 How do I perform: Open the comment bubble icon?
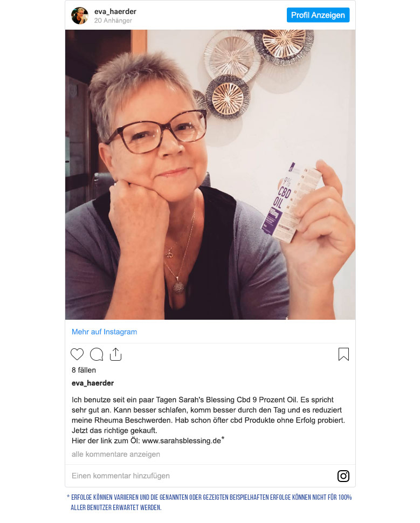(97, 354)
